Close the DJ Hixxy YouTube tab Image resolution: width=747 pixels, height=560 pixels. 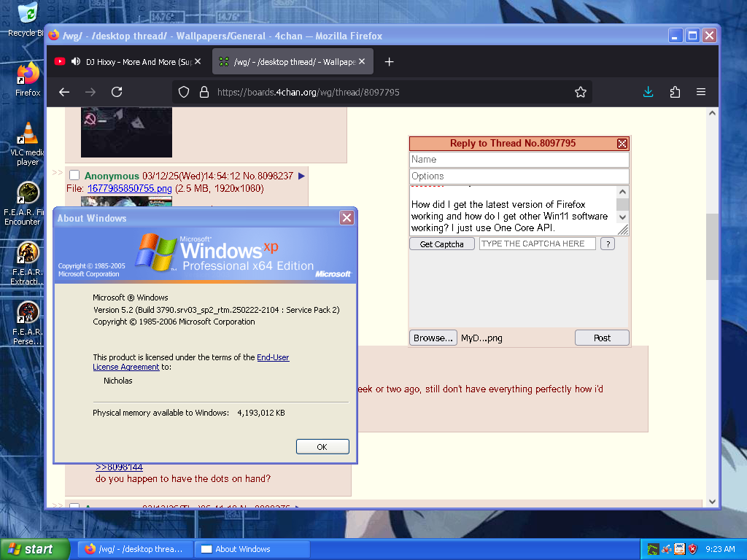[x=198, y=61]
